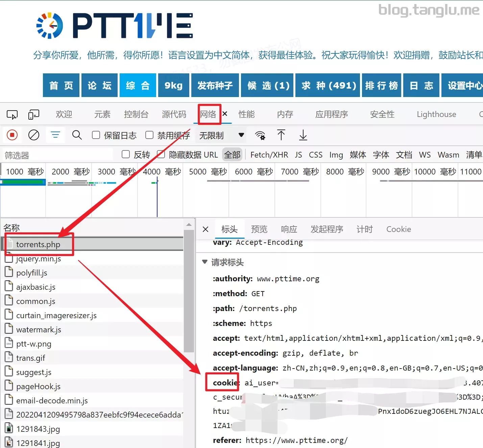Tick the 反转 filter checkbox
Screen dimensions: 483x448
(x=126, y=155)
